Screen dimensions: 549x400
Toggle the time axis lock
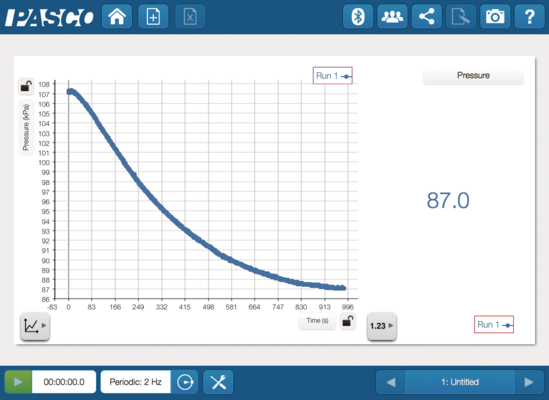click(x=348, y=321)
